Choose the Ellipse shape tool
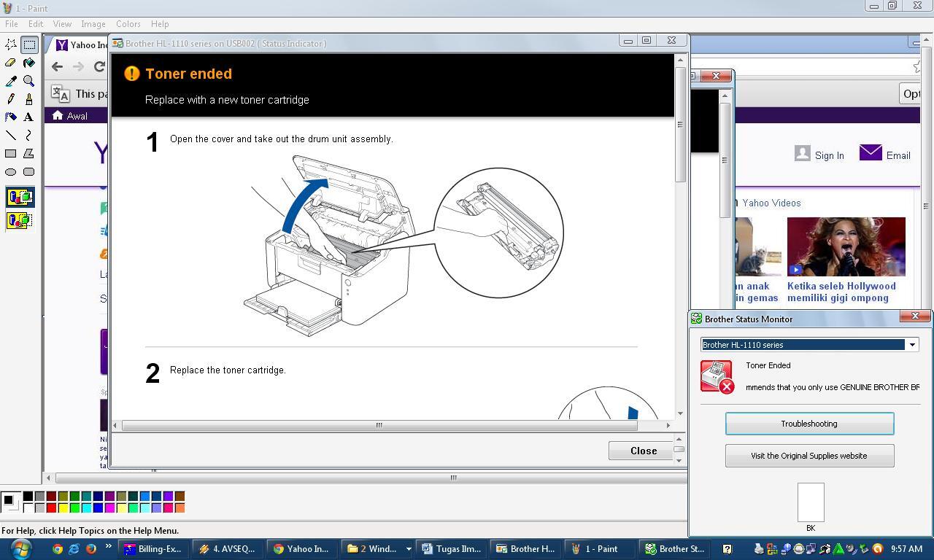Viewport: 934px width, 560px height. (x=11, y=171)
